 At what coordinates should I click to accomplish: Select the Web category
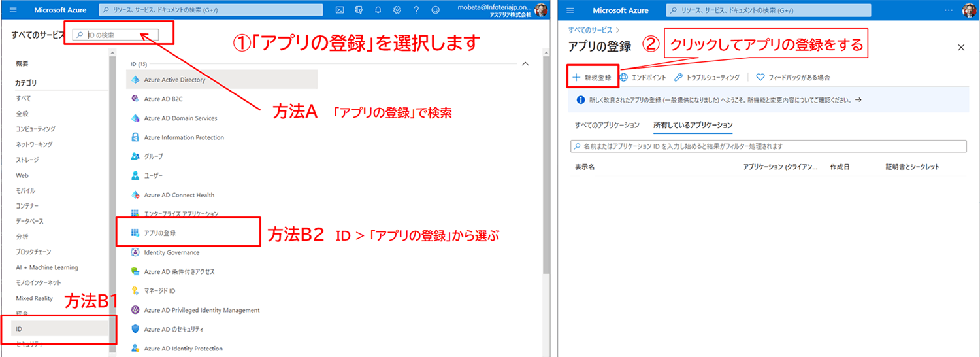click(22, 175)
